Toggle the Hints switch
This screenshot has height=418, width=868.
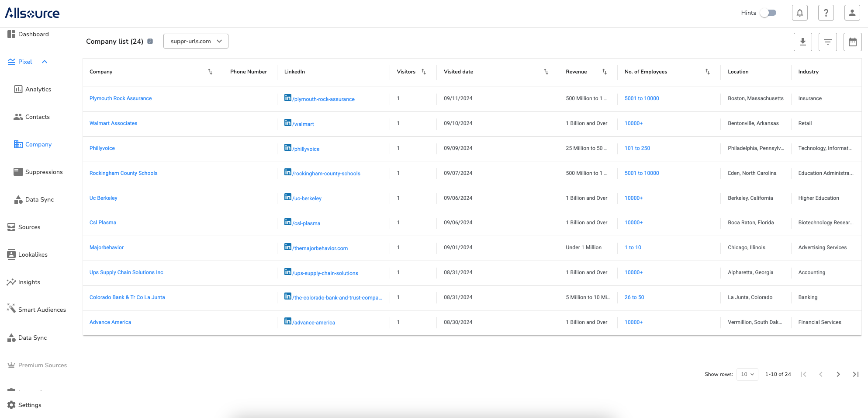(768, 13)
